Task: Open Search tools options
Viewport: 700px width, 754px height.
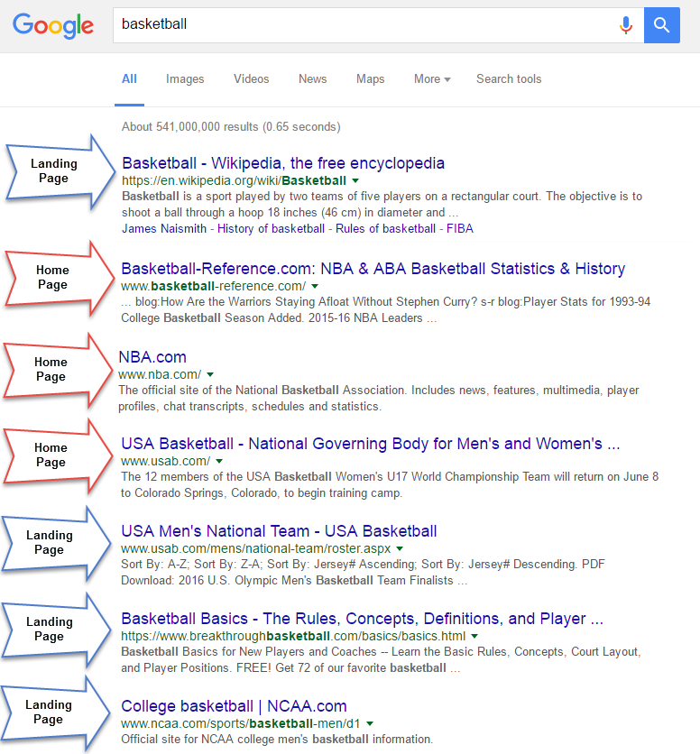Action: click(509, 79)
